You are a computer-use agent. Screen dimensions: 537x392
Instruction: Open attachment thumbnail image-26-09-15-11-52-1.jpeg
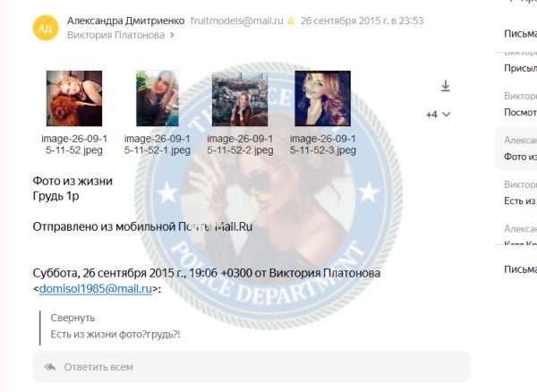pos(158,98)
